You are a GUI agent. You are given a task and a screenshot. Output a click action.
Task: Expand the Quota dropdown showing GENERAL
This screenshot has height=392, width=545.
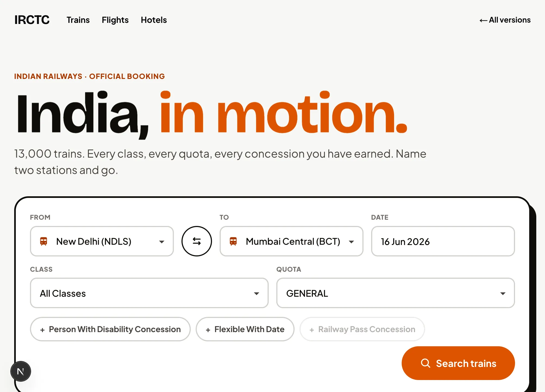[395, 293]
